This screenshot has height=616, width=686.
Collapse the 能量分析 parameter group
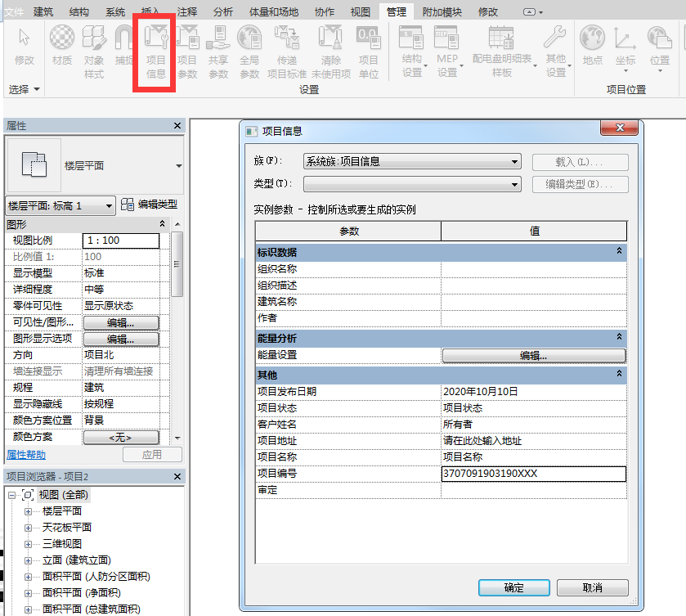pos(620,337)
